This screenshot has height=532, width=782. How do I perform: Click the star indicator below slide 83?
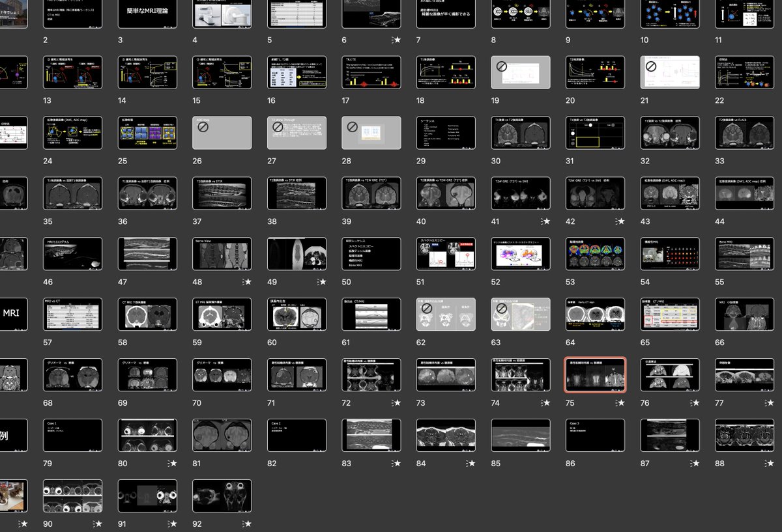pos(396,464)
